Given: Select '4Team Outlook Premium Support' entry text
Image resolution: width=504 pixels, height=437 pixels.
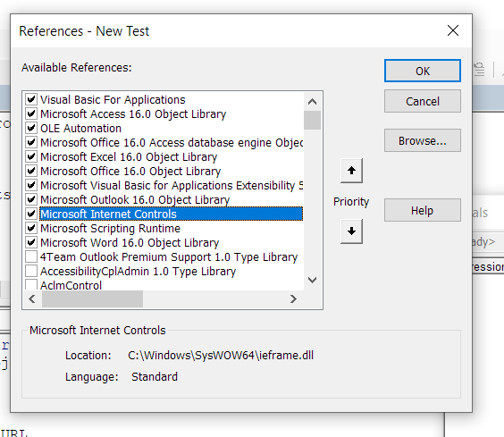Looking at the screenshot, I should tap(169, 256).
